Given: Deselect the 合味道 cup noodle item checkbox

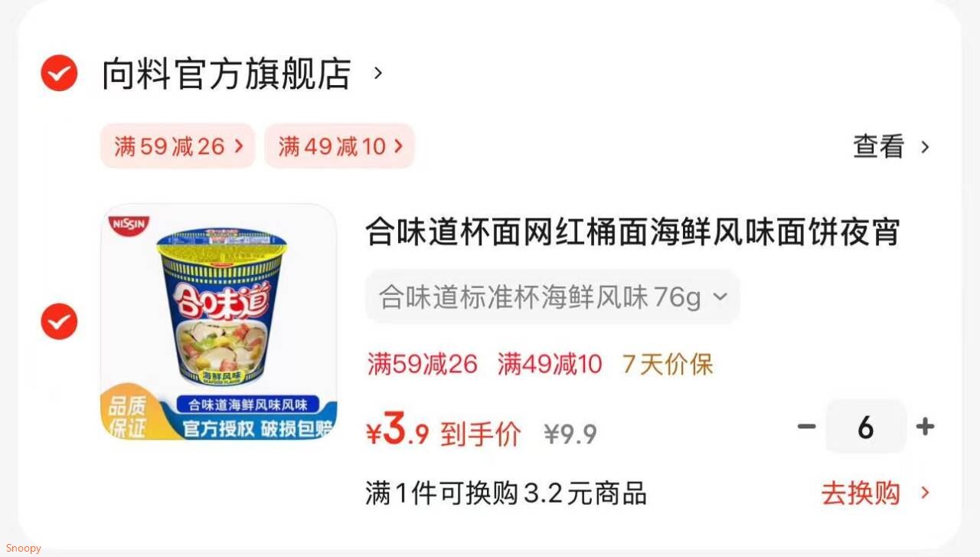Looking at the screenshot, I should (59, 321).
